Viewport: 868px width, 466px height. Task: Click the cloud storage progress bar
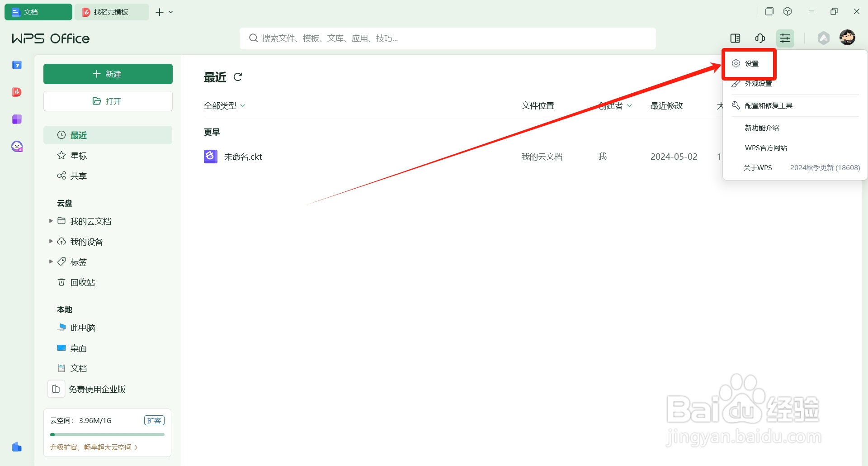point(107,434)
